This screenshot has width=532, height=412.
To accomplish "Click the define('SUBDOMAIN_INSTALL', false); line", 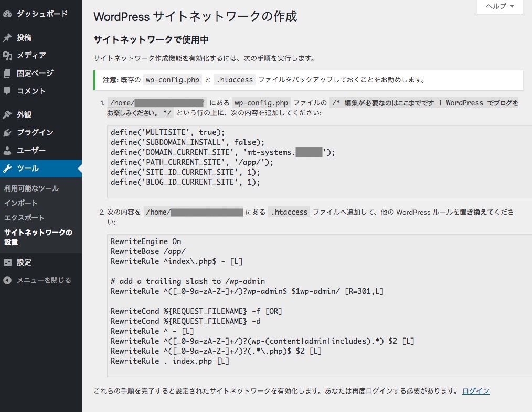I will click(187, 142).
